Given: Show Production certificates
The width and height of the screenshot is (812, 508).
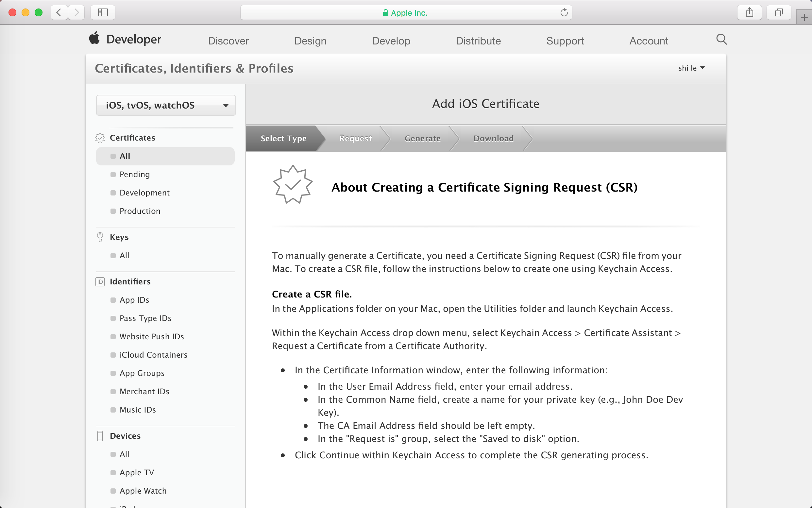Looking at the screenshot, I should coord(140,211).
